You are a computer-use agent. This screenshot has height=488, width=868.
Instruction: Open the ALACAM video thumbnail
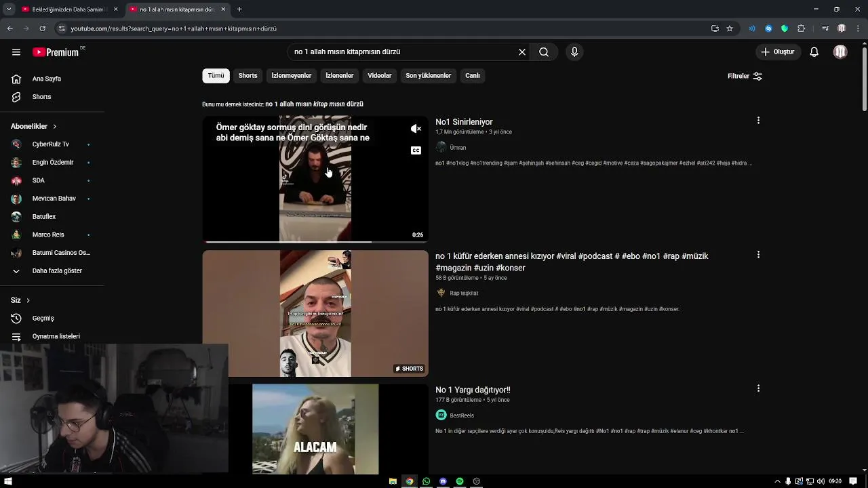[x=315, y=429]
